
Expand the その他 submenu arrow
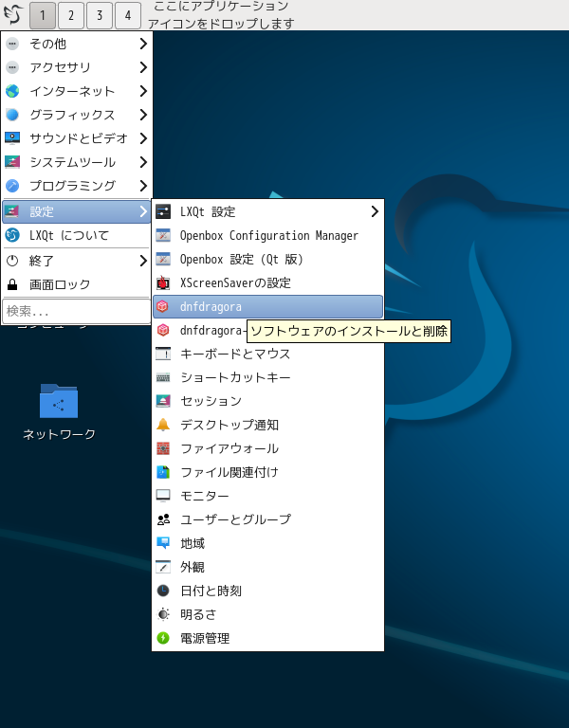(143, 44)
